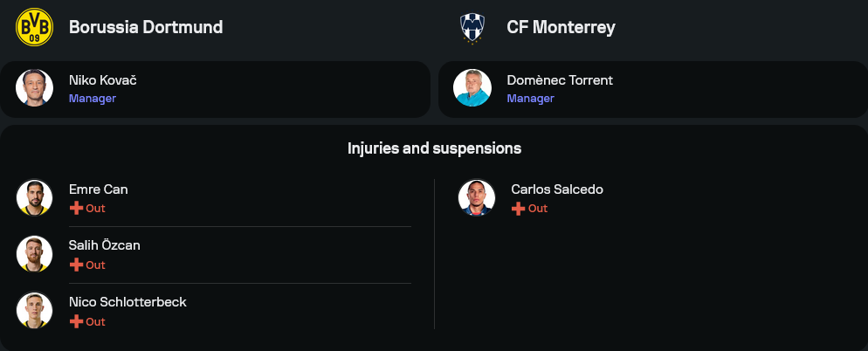Click the injury cross icon under Emre Can
Image resolution: width=868 pixels, height=351 pixels.
(x=76, y=209)
